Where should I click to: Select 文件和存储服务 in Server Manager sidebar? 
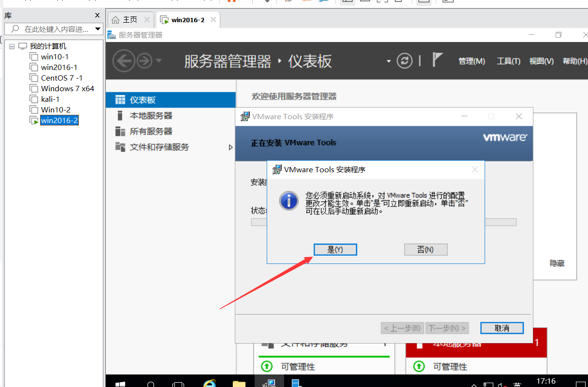point(171,147)
